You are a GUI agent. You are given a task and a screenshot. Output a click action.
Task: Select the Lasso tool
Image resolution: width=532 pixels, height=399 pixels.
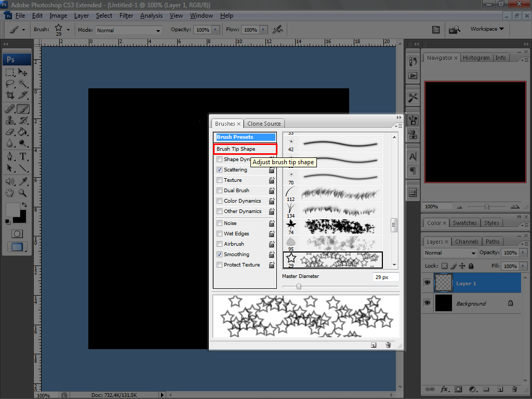(10, 84)
